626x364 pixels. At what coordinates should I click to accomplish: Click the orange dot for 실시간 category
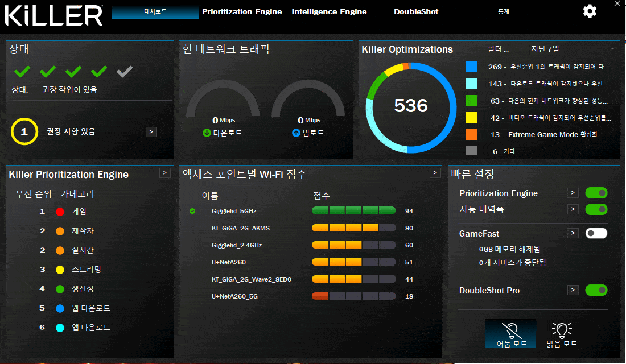pos(60,250)
